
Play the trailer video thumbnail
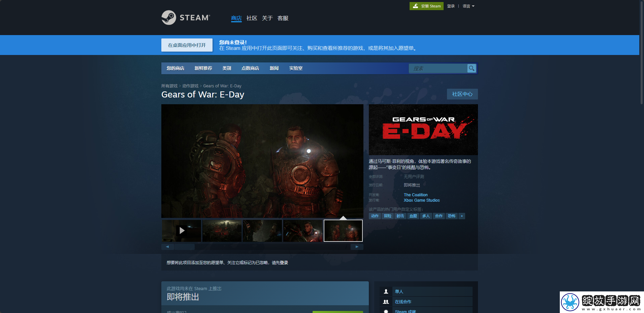pos(182,231)
